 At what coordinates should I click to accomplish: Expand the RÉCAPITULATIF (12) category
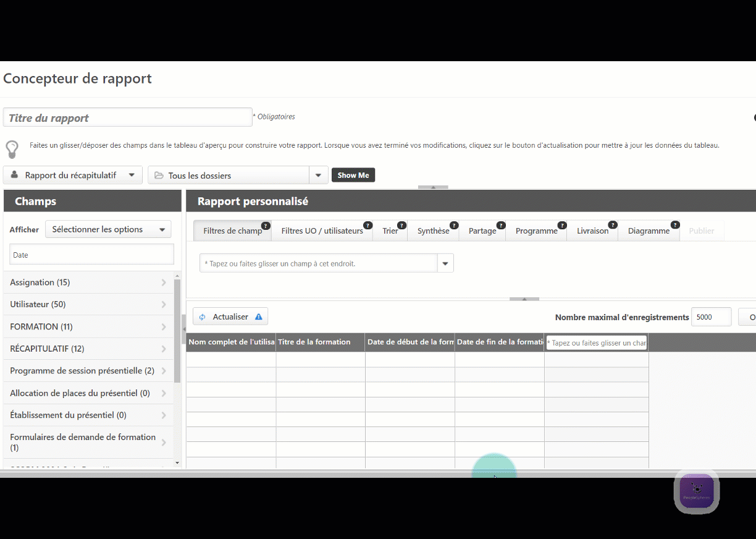[88, 349]
